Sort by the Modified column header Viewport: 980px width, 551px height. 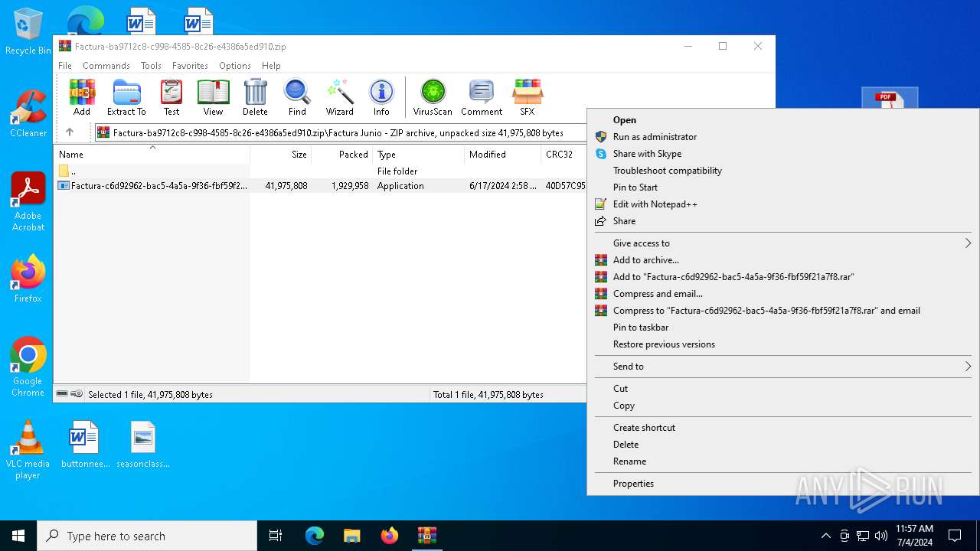[502, 155]
